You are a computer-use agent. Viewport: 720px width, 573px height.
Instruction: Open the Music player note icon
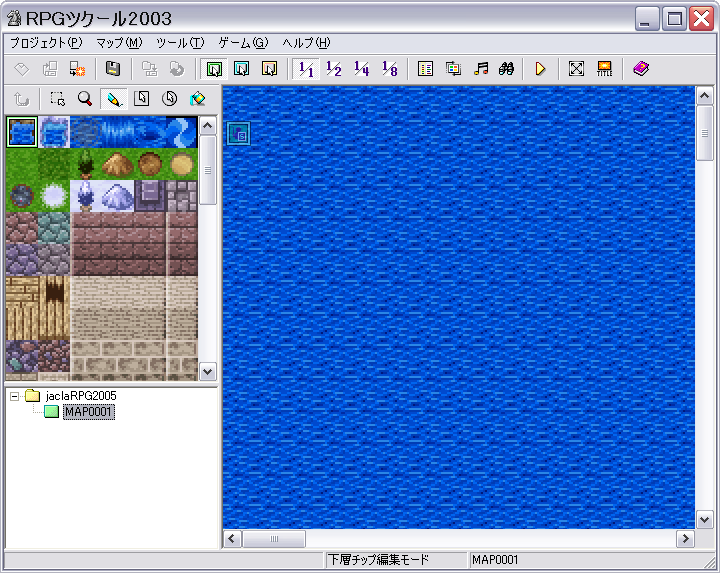coord(481,69)
